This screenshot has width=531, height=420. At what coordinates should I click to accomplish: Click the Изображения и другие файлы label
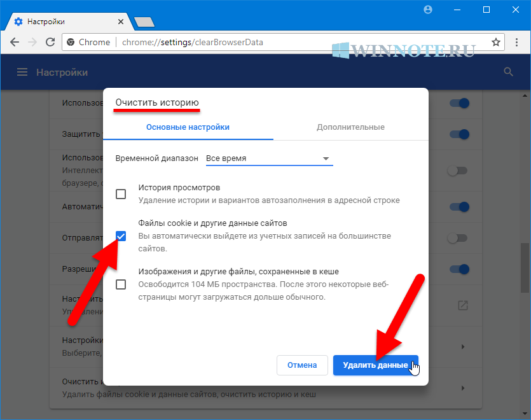coord(238,272)
